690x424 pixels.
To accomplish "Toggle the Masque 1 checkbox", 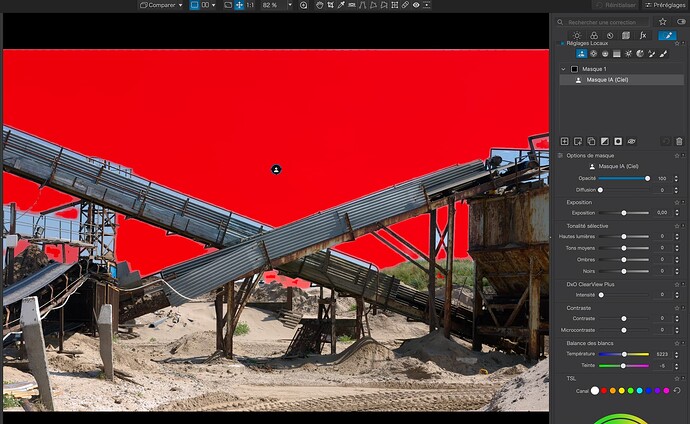I will (574, 69).
